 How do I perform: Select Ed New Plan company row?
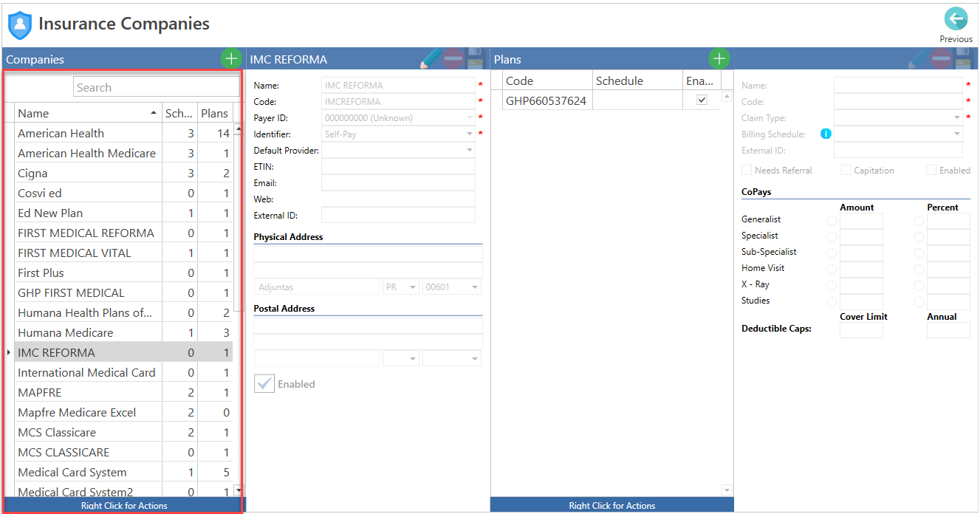click(123, 213)
